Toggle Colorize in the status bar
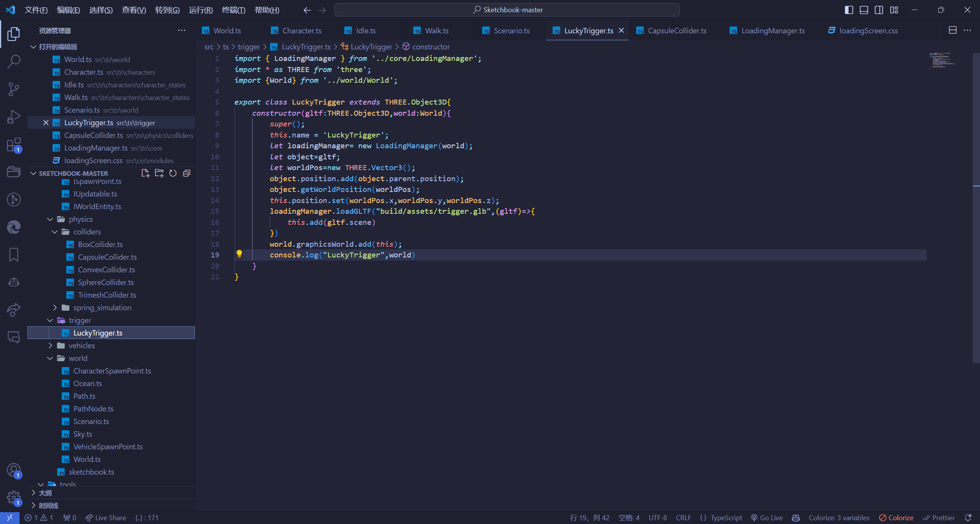This screenshot has width=980, height=524. [x=896, y=517]
